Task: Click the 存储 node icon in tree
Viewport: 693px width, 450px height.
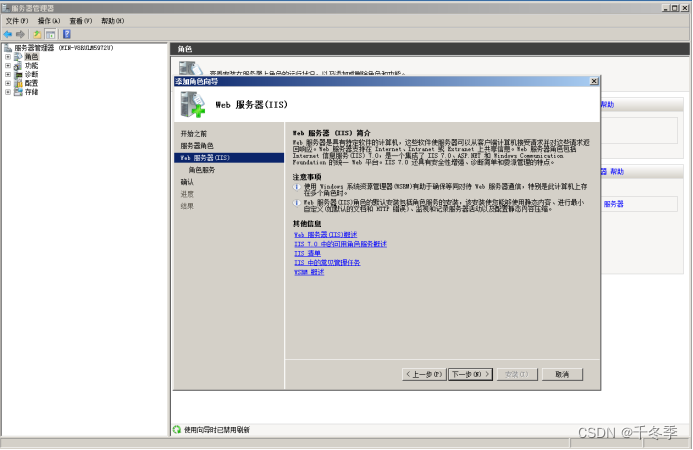Action: [18, 92]
